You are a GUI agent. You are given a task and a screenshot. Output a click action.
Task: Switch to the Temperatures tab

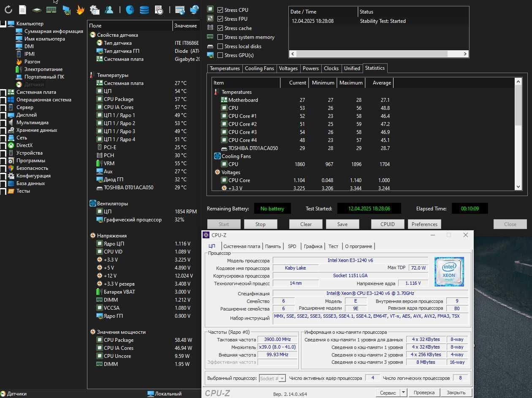point(225,68)
